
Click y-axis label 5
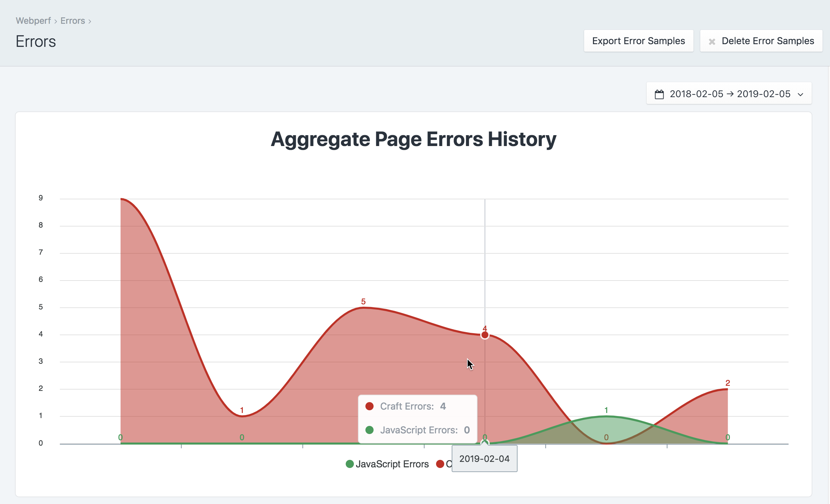tap(41, 307)
